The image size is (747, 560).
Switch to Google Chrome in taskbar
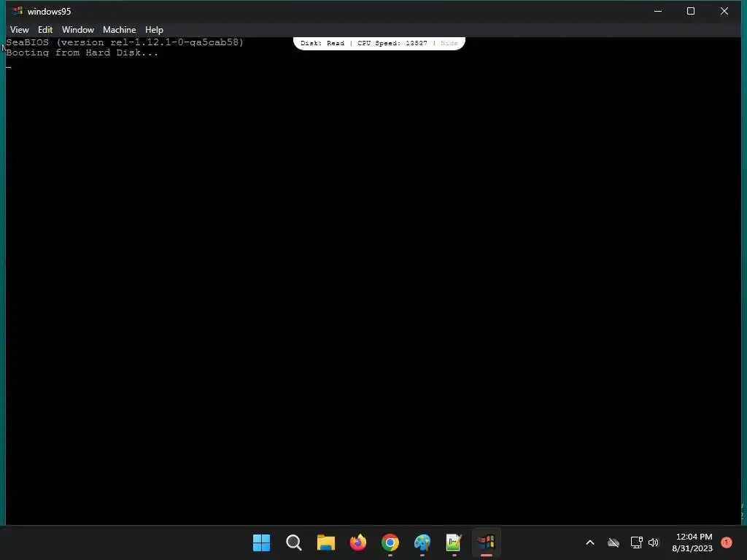(x=390, y=542)
